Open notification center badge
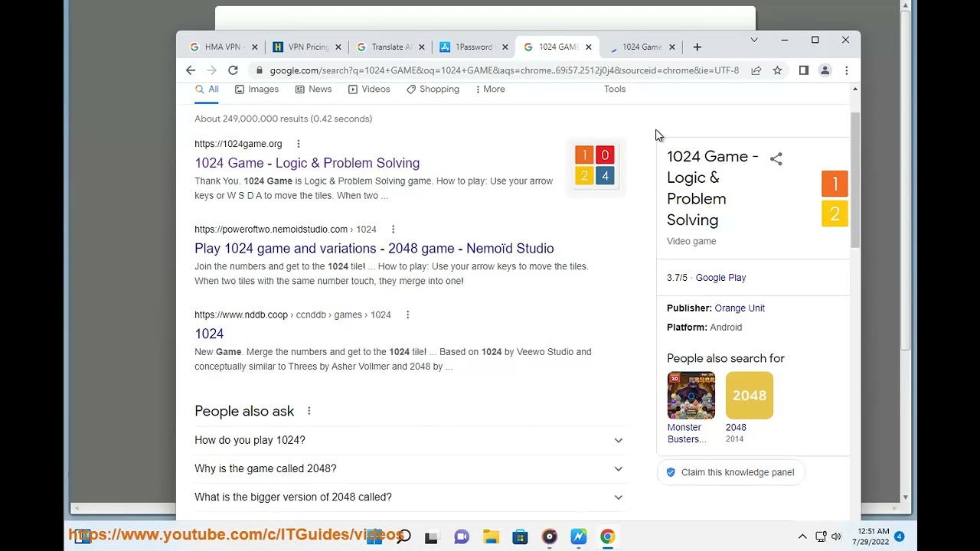Viewport: 980px width, 551px height. 900,536
